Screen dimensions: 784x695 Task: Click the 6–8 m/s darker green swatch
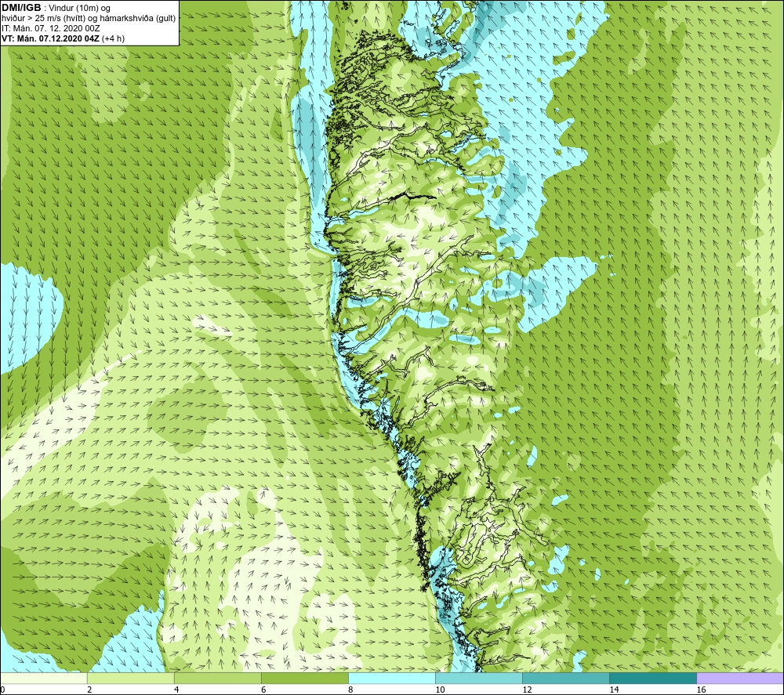tap(304, 679)
